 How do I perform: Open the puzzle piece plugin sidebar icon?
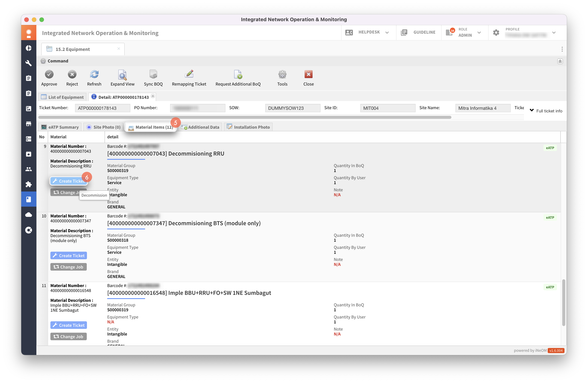click(29, 184)
